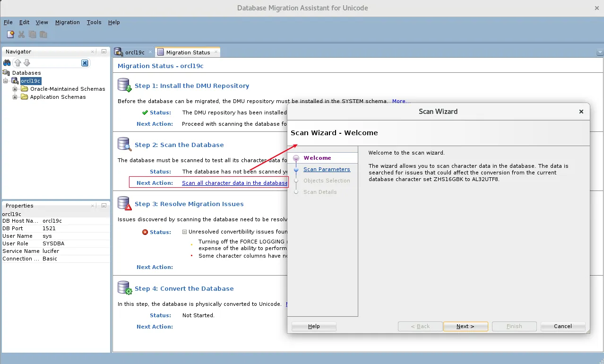The height and width of the screenshot is (364, 604).
Task: Clear the Navigator search with the blue X icon
Action: click(x=84, y=62)
